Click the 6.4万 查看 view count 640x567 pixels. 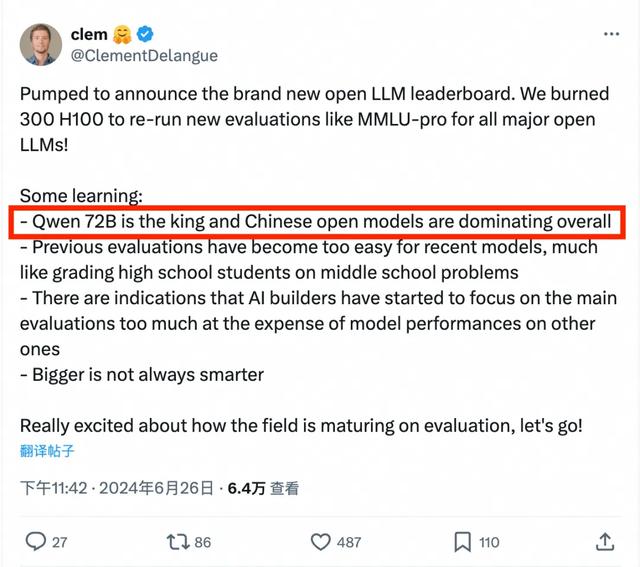263,488
